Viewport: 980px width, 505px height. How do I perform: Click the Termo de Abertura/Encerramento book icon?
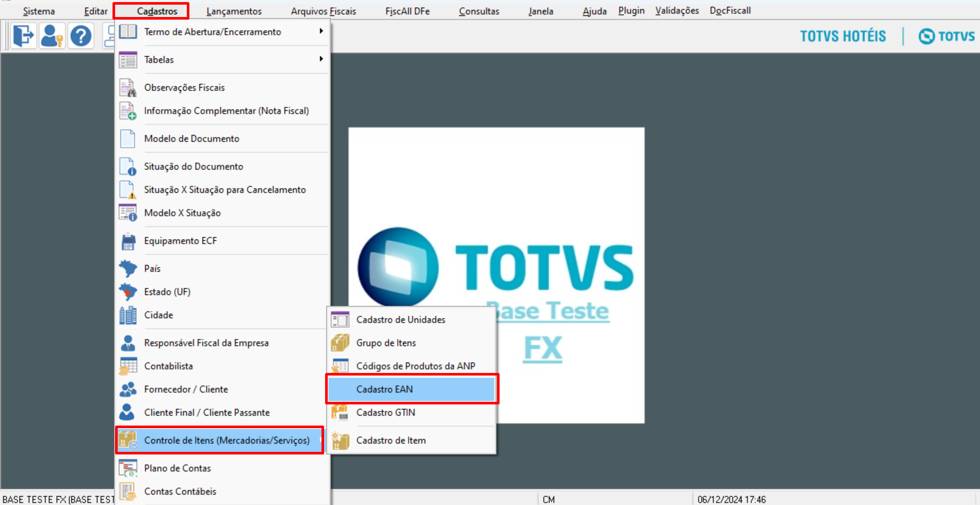click(128, 31)
